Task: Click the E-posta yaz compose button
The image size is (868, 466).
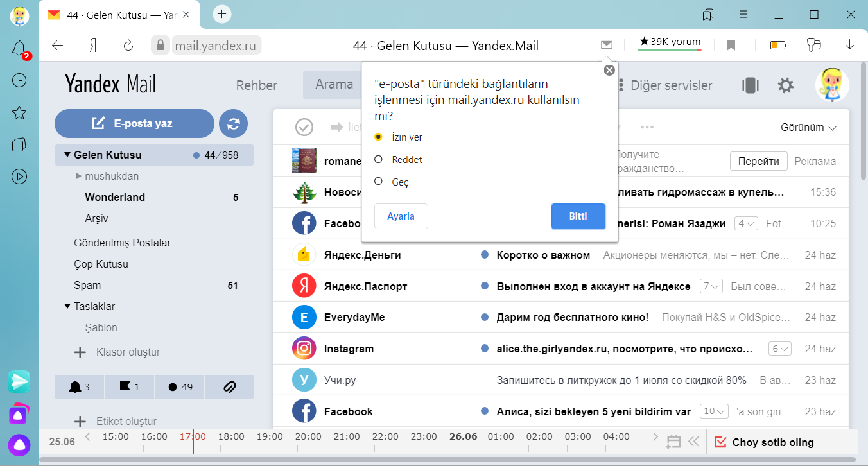Action: pyautogui.click(x=134, y=124)
